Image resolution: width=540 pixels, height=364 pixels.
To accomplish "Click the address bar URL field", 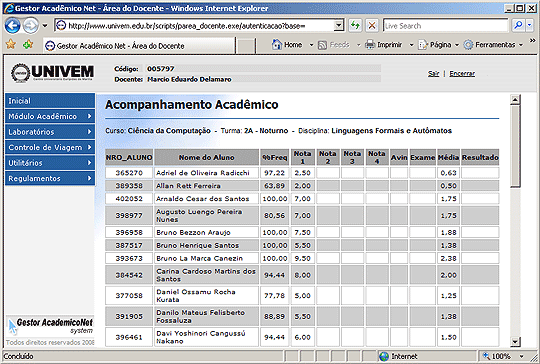I will pos(195,25).
